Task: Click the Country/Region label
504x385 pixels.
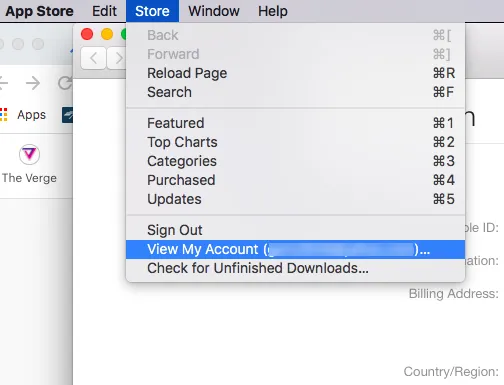Action: 451,371
